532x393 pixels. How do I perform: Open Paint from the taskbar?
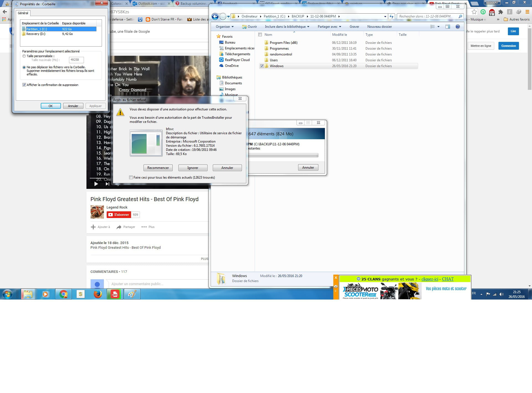[x=132, y=294]
